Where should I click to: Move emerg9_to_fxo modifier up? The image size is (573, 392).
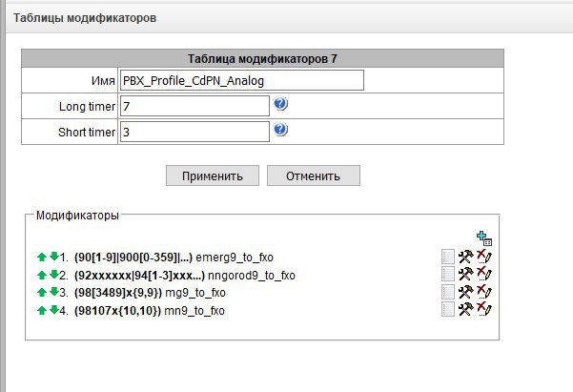(42, 257)
